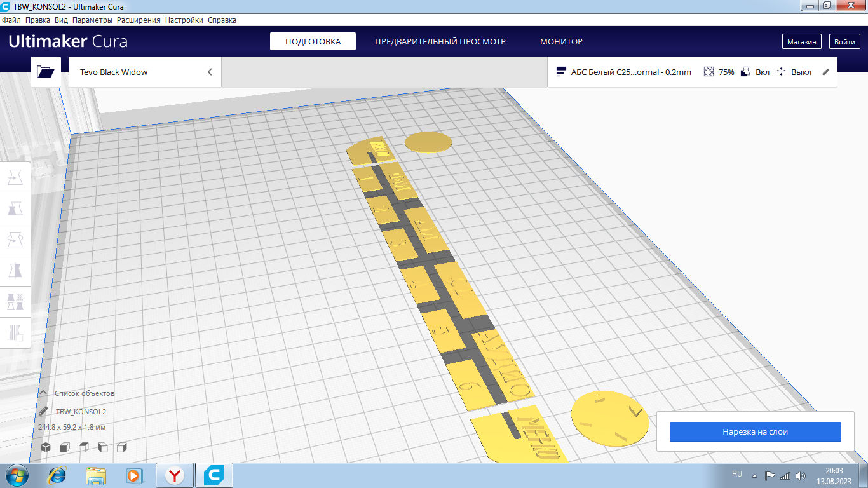The image size is (868, 488).
Task: Click the Cura taskbar icon
Action: point(214,475)
